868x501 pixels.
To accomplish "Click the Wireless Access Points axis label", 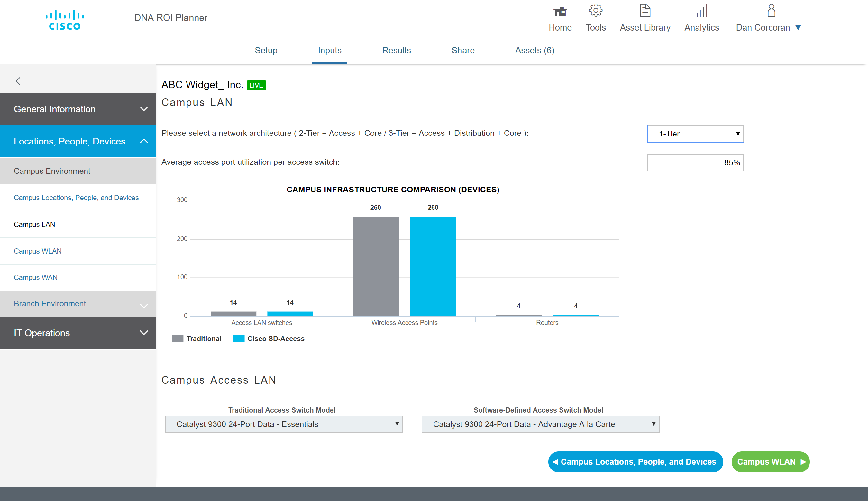I will 405,323.
